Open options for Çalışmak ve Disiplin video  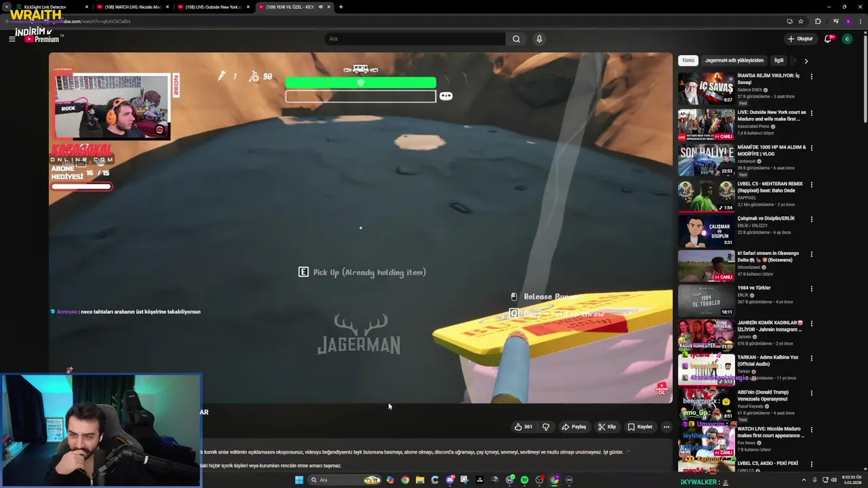pyautogui.click(x=811, y=219)
